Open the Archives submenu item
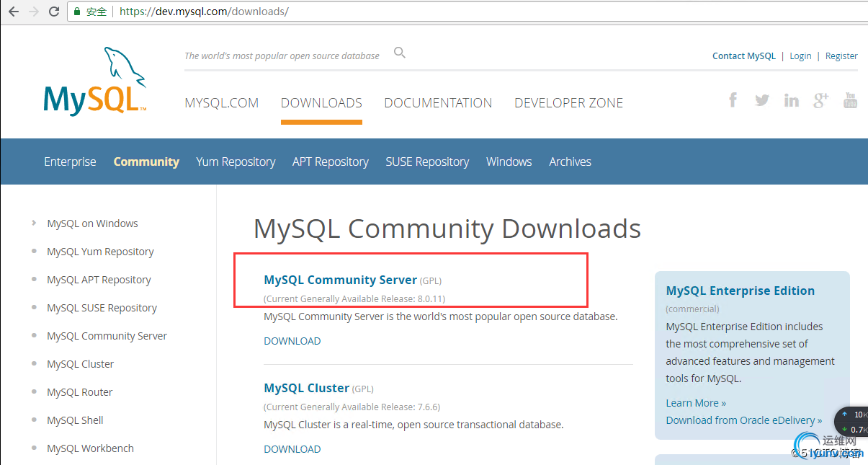 [570, 161]
